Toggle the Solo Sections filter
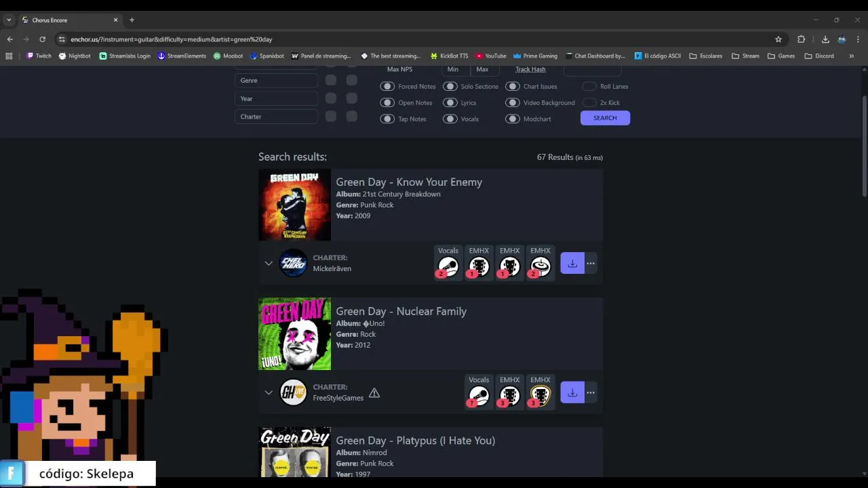This screenshot has width=868, height=488. click(x=450, y=87)
